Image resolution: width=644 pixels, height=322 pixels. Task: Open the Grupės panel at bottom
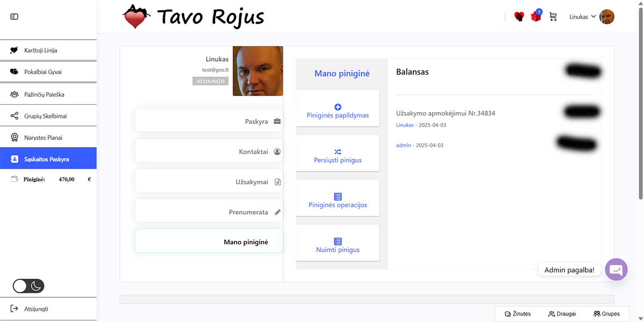606,314
